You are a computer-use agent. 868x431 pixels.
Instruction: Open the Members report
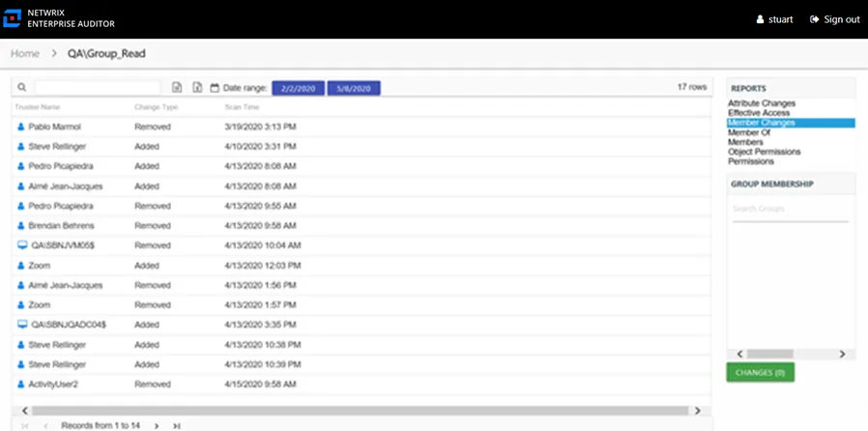745,142
